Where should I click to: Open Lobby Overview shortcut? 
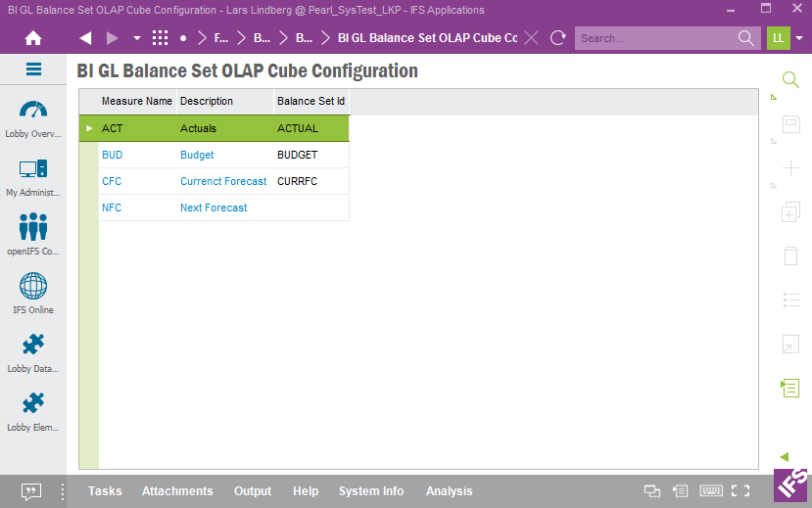click(33, 119)
